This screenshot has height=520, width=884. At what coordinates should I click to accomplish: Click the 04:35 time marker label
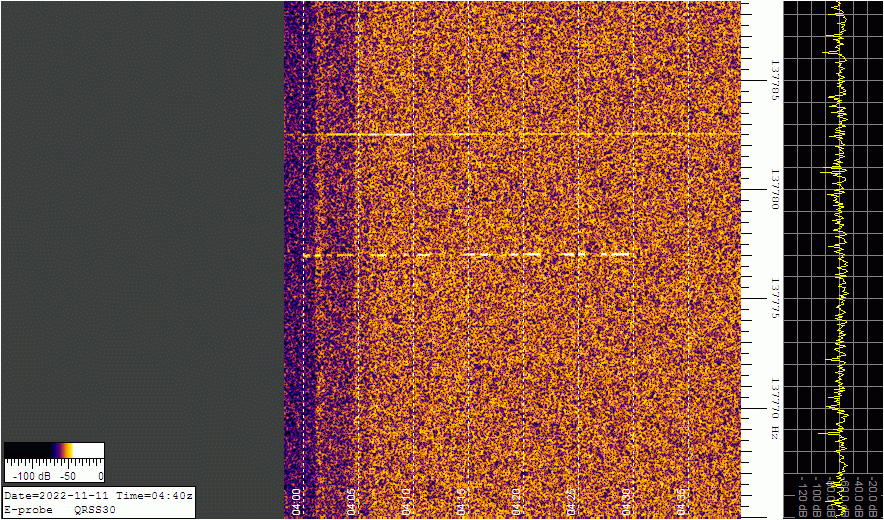pos(682,500)
